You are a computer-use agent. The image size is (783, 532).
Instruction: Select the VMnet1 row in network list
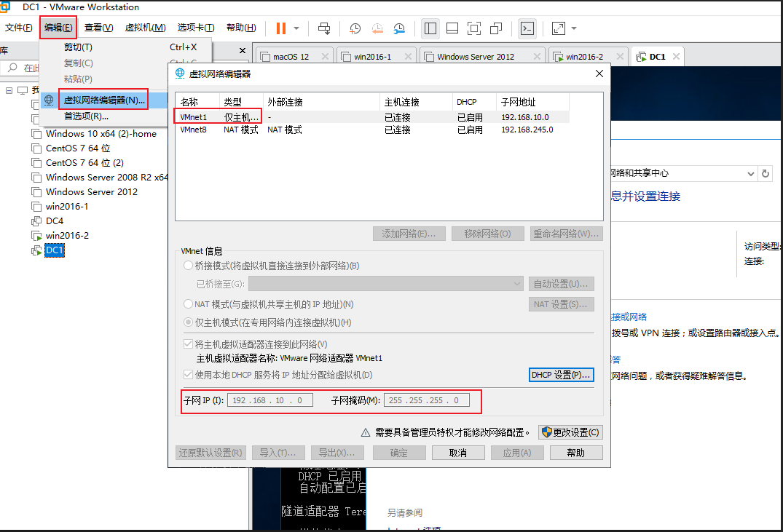pos(372,116)
